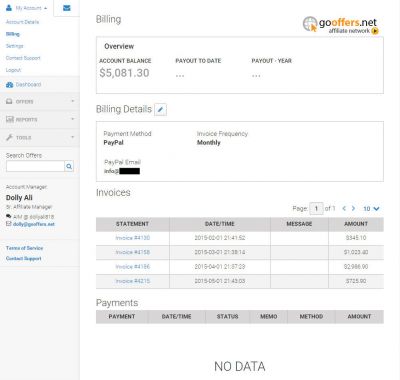The width and height of the screenshot is (400, 380).
Task: Go to previous invoices page arrow
Action: (344, 209)
